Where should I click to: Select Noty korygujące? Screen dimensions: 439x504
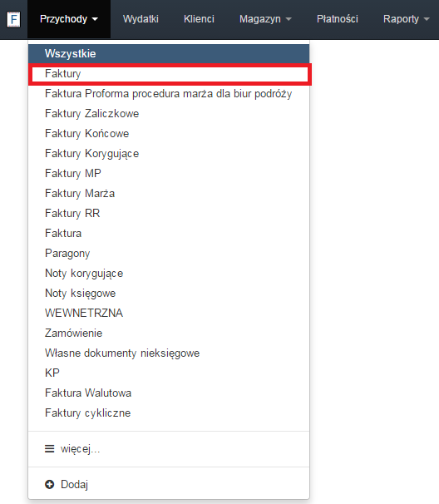point(169,274)
